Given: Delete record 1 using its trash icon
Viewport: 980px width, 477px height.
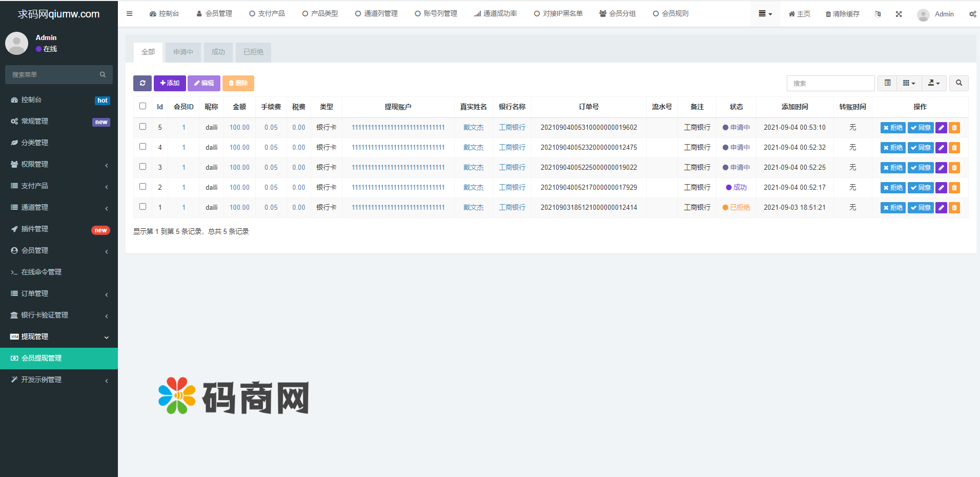Looking at the screenshot, I should coord(954,207).
